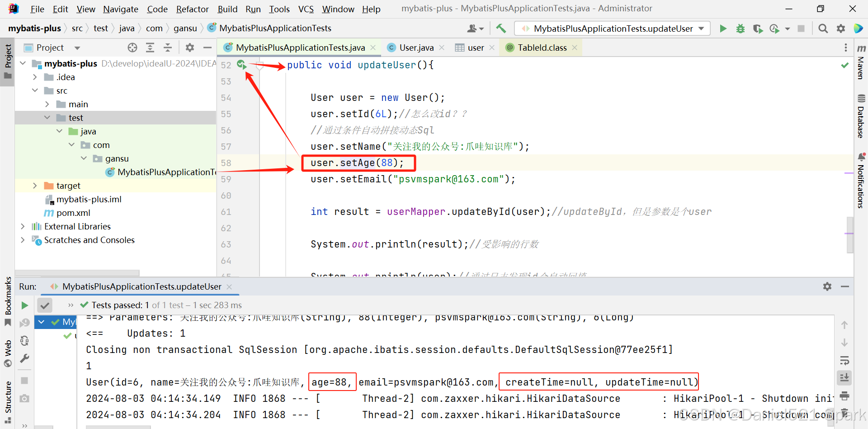Open editor tabs more options menu
Viewport: 868px width, 429px height.
(x=846, y=48)
